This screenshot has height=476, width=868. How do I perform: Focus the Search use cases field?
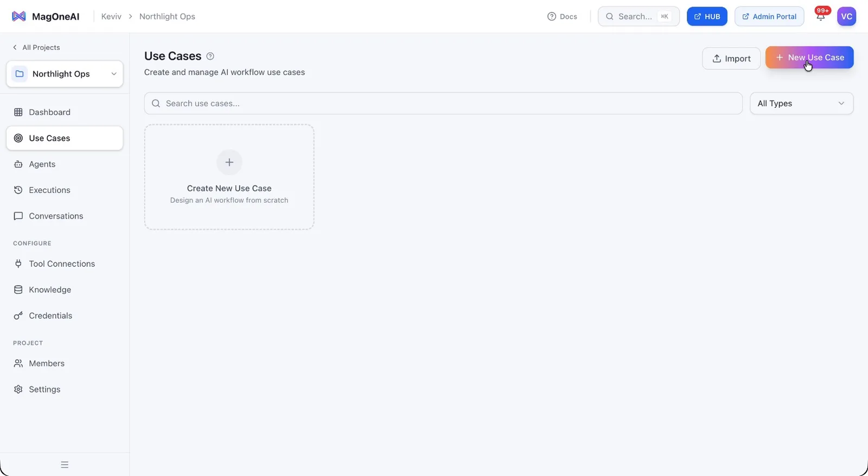tap(443, 104)
